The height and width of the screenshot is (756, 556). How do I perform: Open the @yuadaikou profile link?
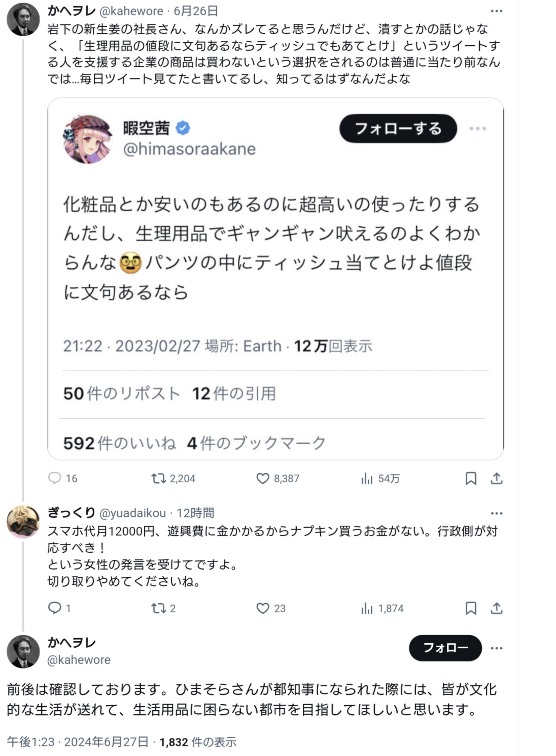point(133,513)
